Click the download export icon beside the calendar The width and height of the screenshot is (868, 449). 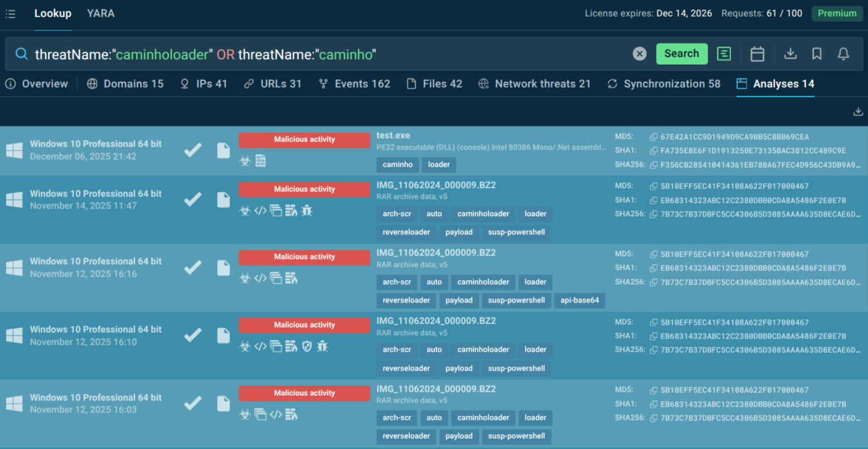click(791, 54)
